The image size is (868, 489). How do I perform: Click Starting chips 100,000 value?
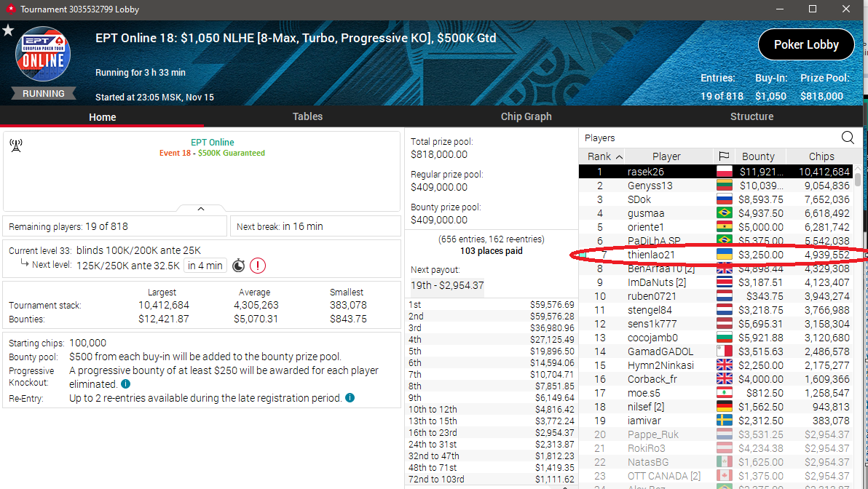tap(87, 343)
